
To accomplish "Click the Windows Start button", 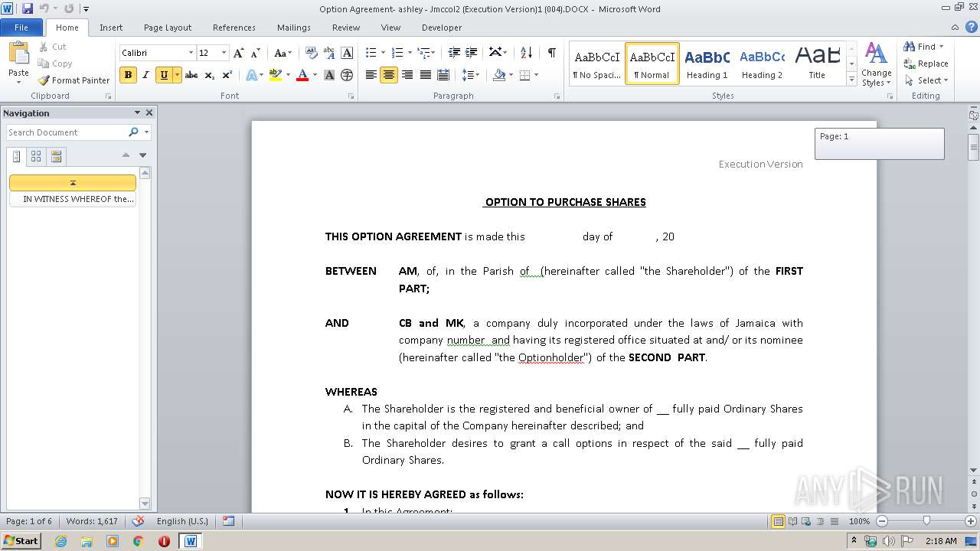I will tap(21, 541).
